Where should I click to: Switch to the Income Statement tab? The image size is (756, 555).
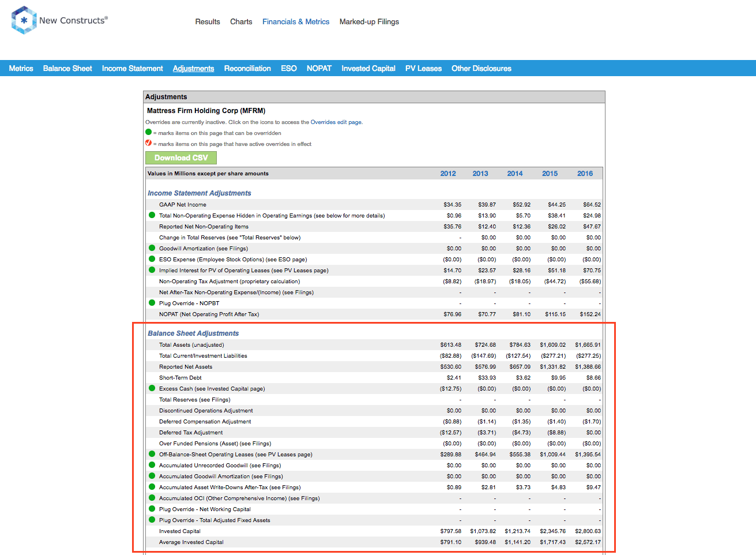tap(133, 68)
